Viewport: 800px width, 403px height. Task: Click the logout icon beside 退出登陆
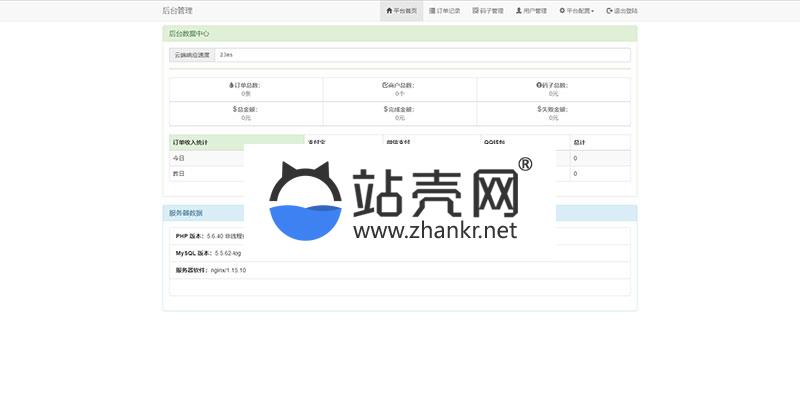point(609,11)
